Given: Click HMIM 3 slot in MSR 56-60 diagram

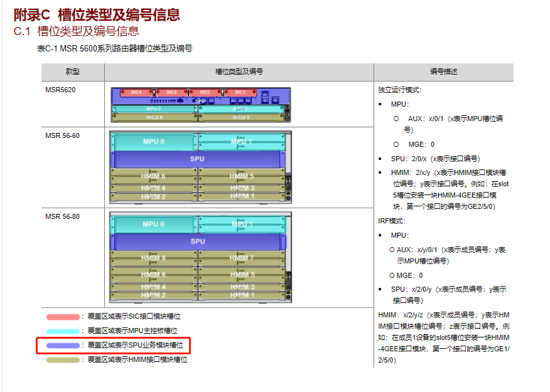Looking at the screenshot, I should (x=241, y=188).
